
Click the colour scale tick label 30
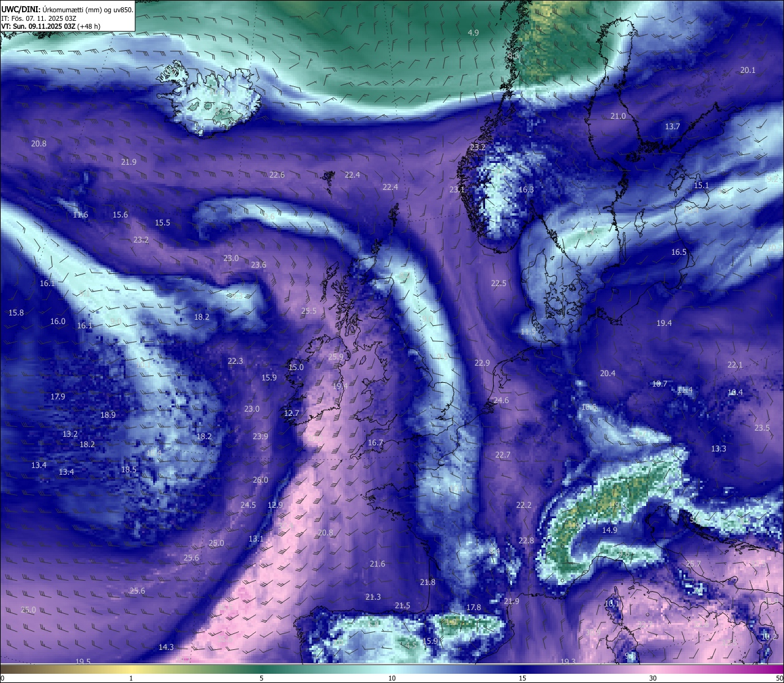653,678
